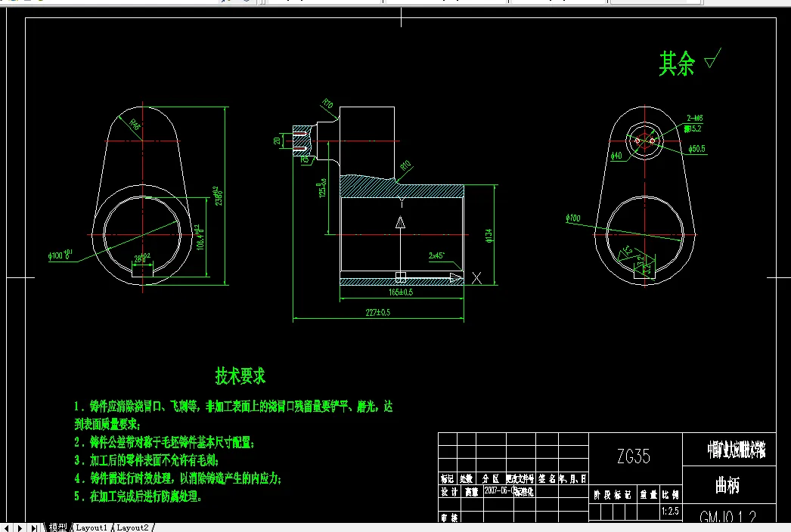
Task: Select the 其余 text in the drawing
Action: pos(677,63)
